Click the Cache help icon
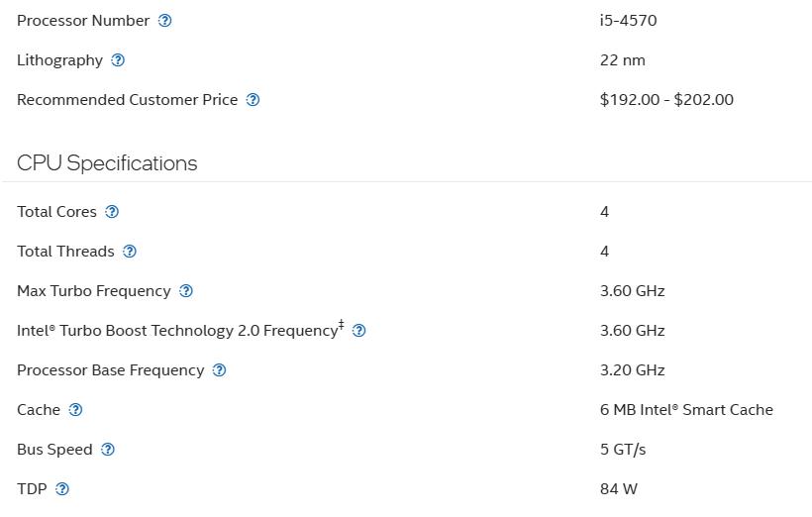 75,410
